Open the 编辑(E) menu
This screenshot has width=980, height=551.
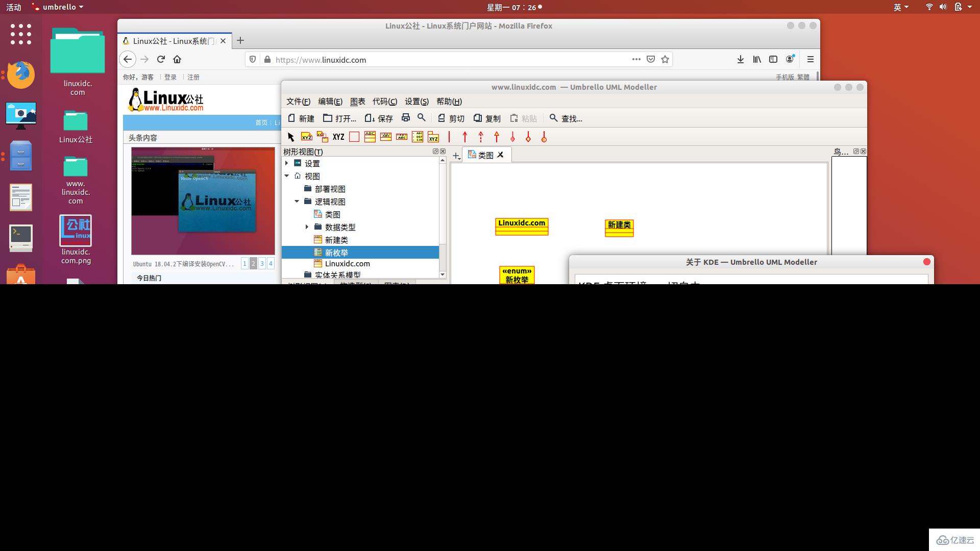330,102
